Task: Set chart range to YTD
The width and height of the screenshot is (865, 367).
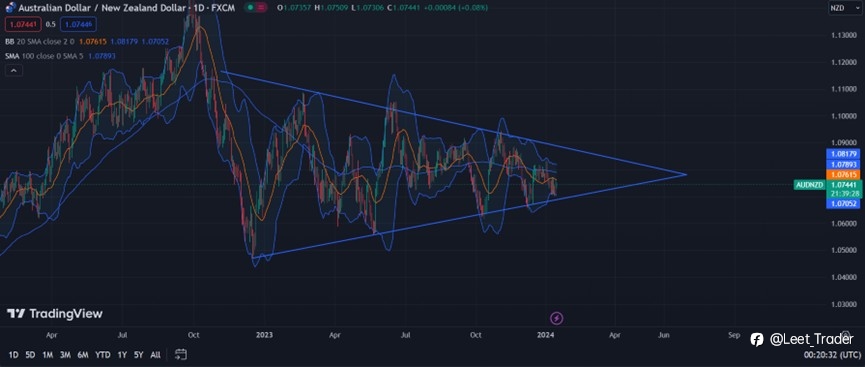Action: [x=103, y=355]
